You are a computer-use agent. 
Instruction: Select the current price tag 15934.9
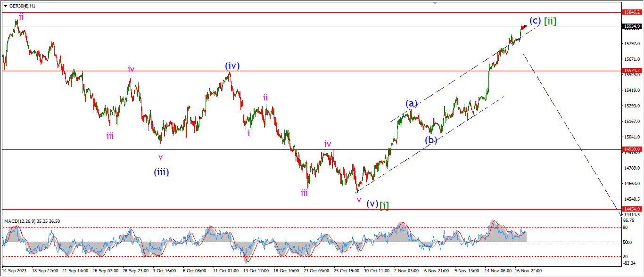pyautogui.click(x=631, y=26)
